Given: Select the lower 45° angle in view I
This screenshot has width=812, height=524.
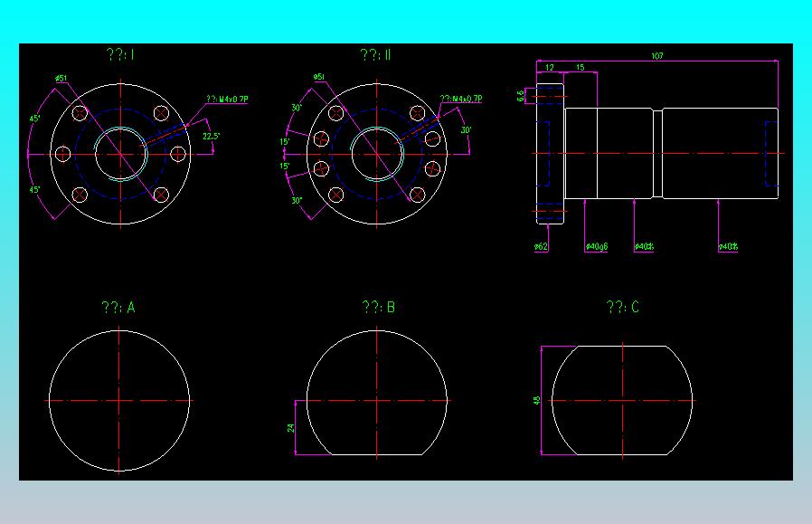Looking at the screenshot, I should point(34,190).
